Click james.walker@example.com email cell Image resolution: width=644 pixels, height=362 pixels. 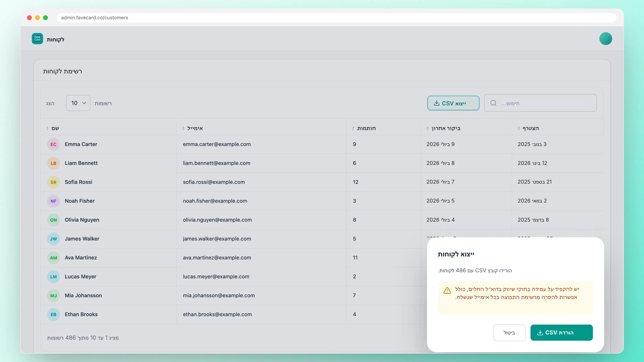(217, 239)
